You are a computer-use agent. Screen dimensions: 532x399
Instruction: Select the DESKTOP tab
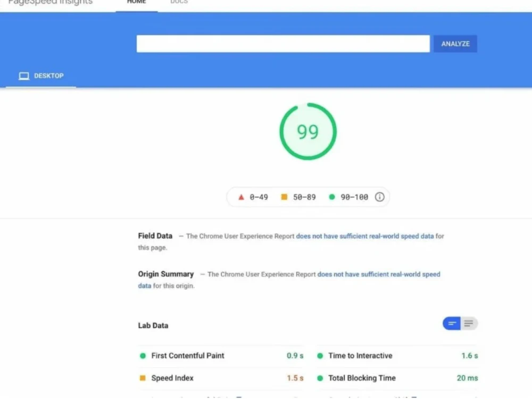coord(41,76)
